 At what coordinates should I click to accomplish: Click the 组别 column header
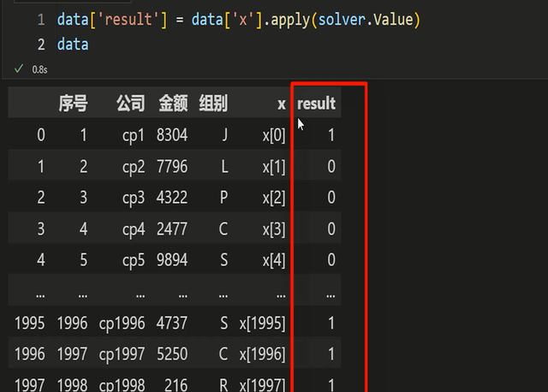[213, 104]
